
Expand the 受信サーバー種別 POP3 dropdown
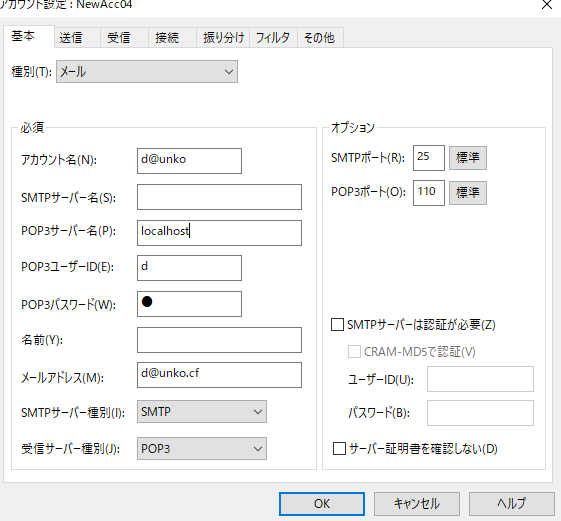[x=202, y=448]
